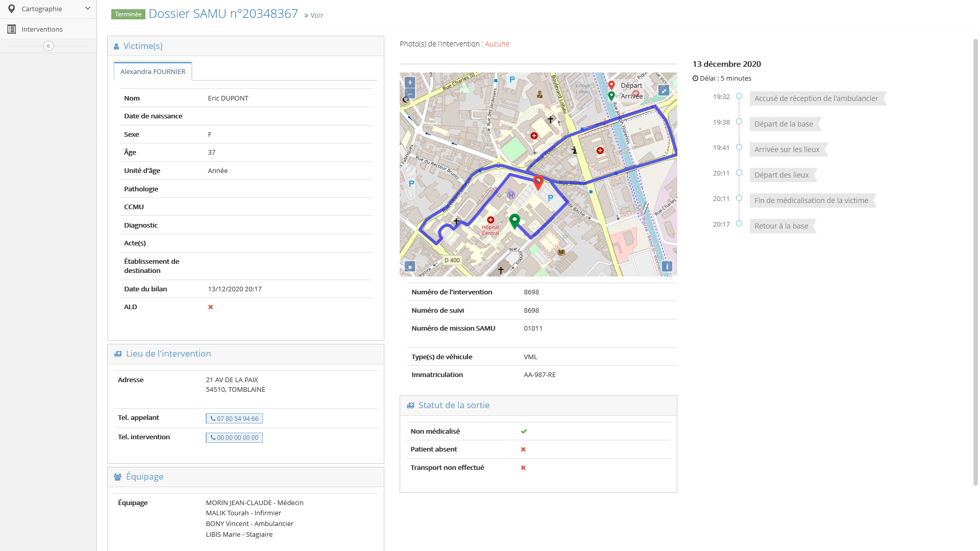Click the Transport non effectué red cross
Viewport: 980px width, 551px height.
point(523,467)
